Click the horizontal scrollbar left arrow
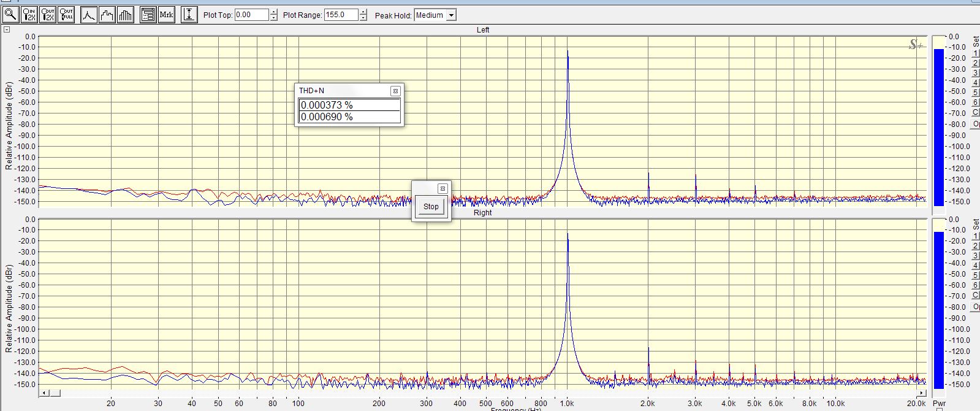980x411 pixels. point(44,393)
